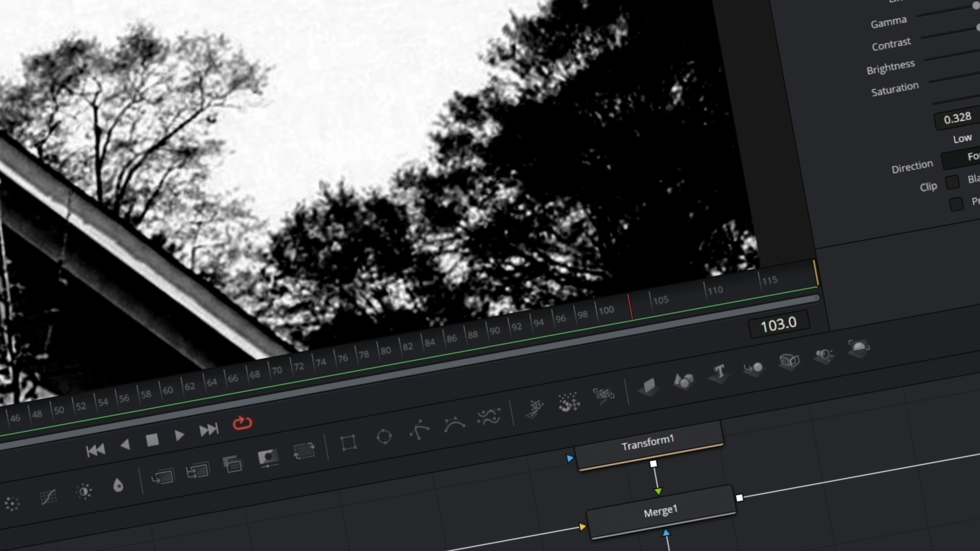This screenshot has height=551, width=980.
Task: Select the Rectangle mask tool icon
Action: tap(349, 442)
